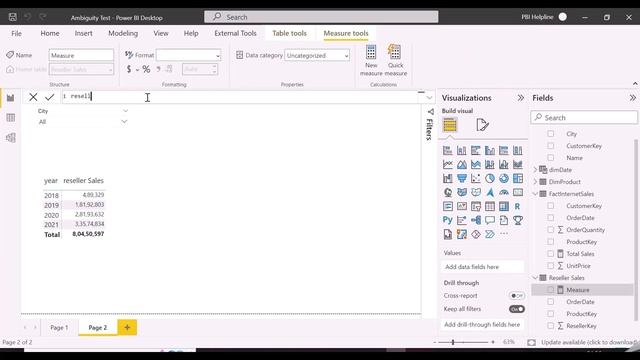Tick the Measure field checkbox
The width and height of the screenshot is (640, 360).
[x=551, y=290]
